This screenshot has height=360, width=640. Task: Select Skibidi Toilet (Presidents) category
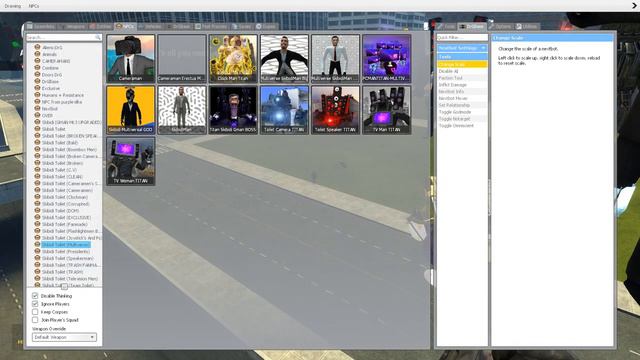(66, 251)
